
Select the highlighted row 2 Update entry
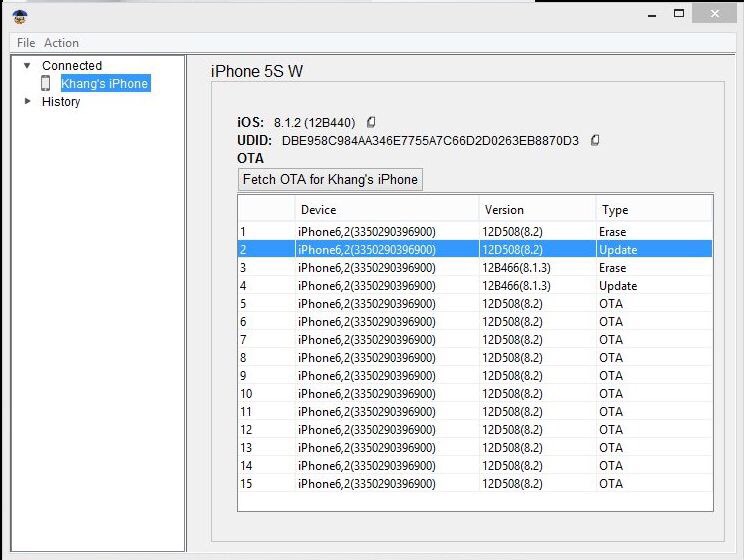[475, 250]
